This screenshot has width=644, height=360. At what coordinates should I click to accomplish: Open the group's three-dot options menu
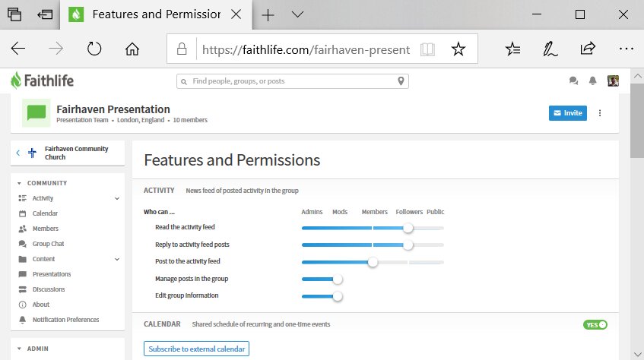tap(600, 113)
